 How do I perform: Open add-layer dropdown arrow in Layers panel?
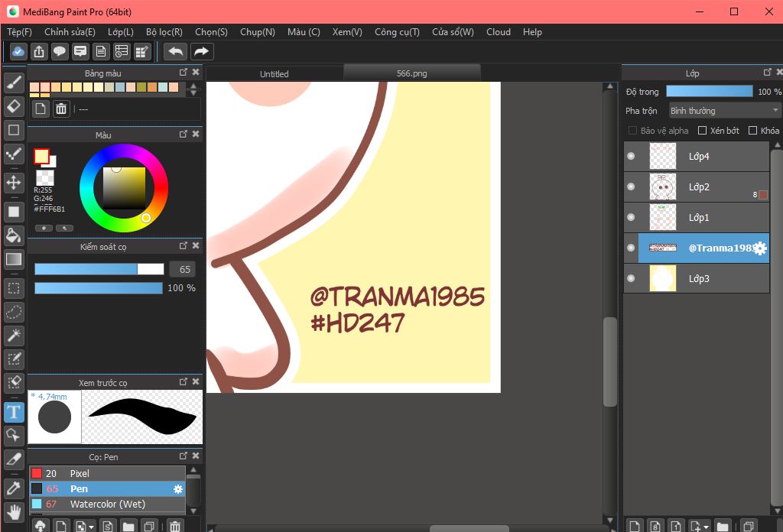706,527
